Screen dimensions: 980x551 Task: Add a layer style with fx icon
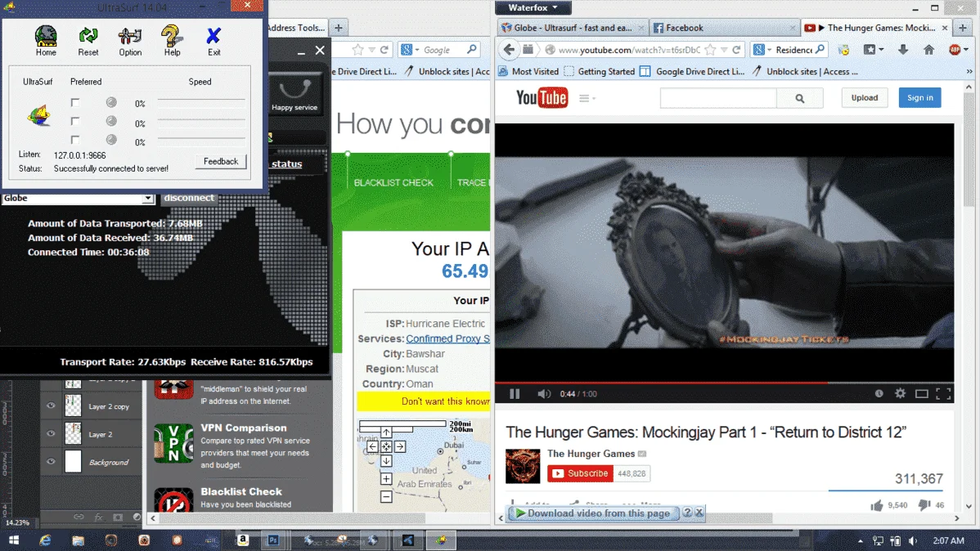click(98, 517)
